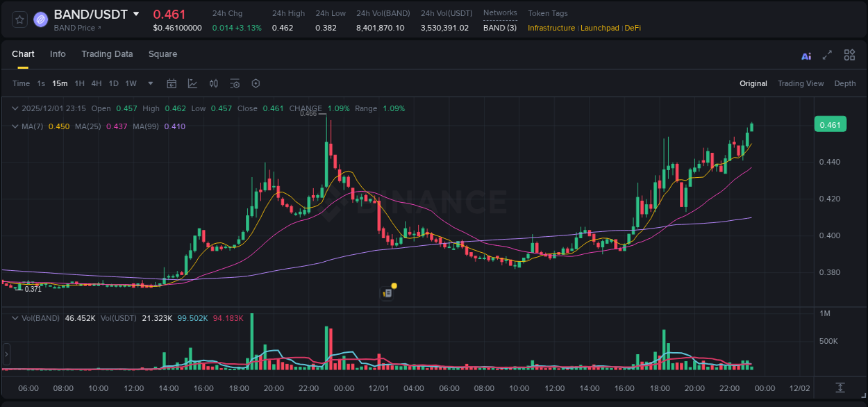Image resolution: width=868 pixels, height=407 pixels.
Task: Collapse the OHLC data row chevron
Action: pyautogui.click(x=14, y=108)
